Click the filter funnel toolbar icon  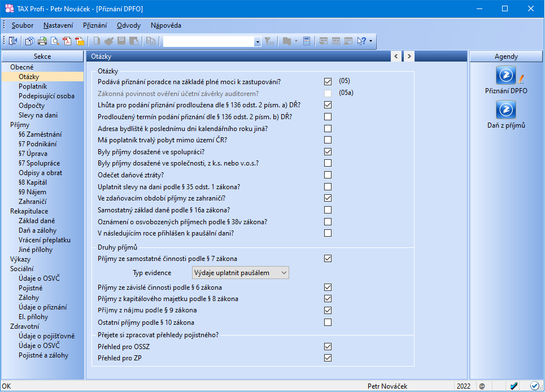(x=269, y=41)
